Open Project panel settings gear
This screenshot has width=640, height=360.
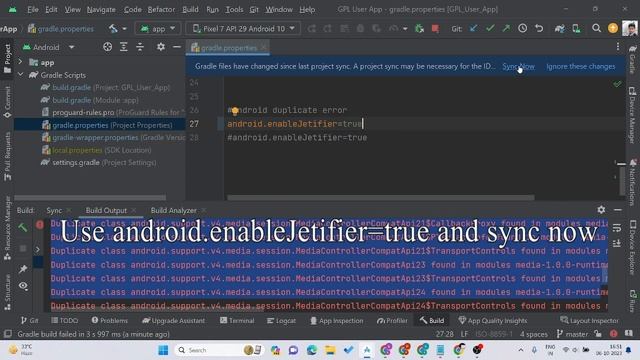[x=161, y=47]
